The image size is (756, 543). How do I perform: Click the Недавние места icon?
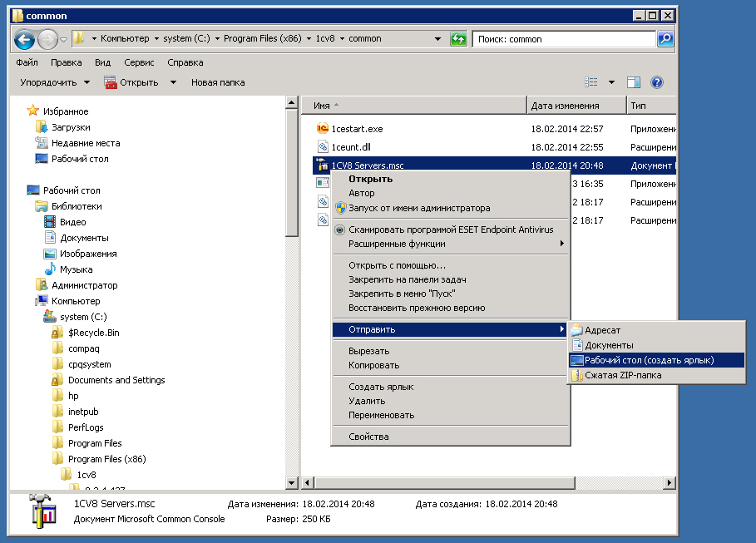tap(42, 143)
